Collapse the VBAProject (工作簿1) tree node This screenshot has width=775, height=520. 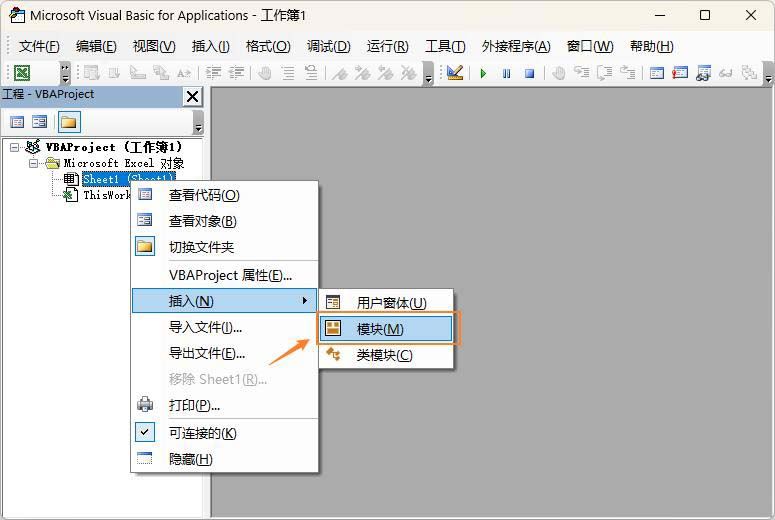[x=14, y=147]
